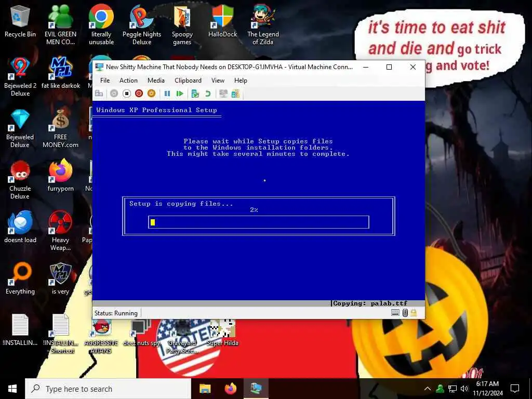532x399 pixels.
Task: Select the Thunderbird shortcut named 'doesnt load'
Action: [x=20, y=227]
